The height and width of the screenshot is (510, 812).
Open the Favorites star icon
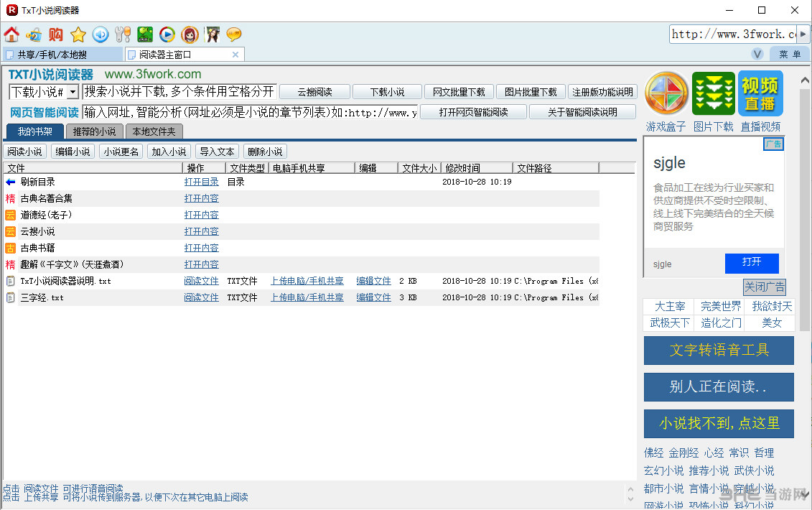coord(78,34)
